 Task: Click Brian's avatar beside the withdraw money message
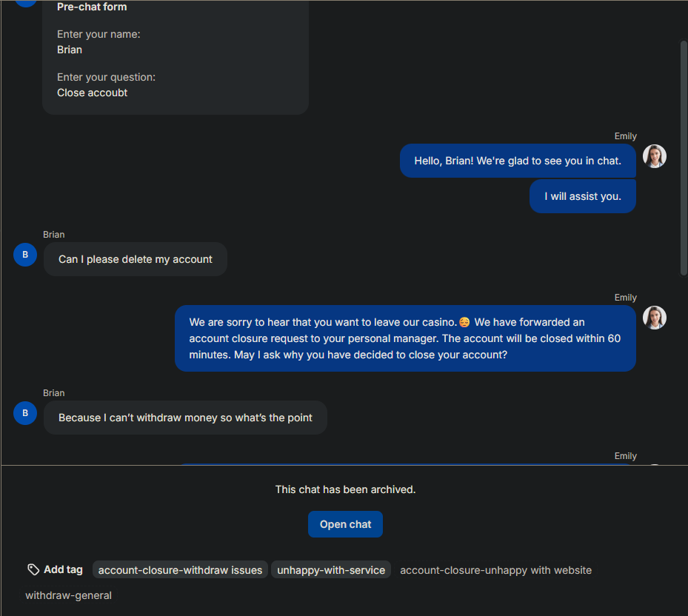[x=25, y=413]
